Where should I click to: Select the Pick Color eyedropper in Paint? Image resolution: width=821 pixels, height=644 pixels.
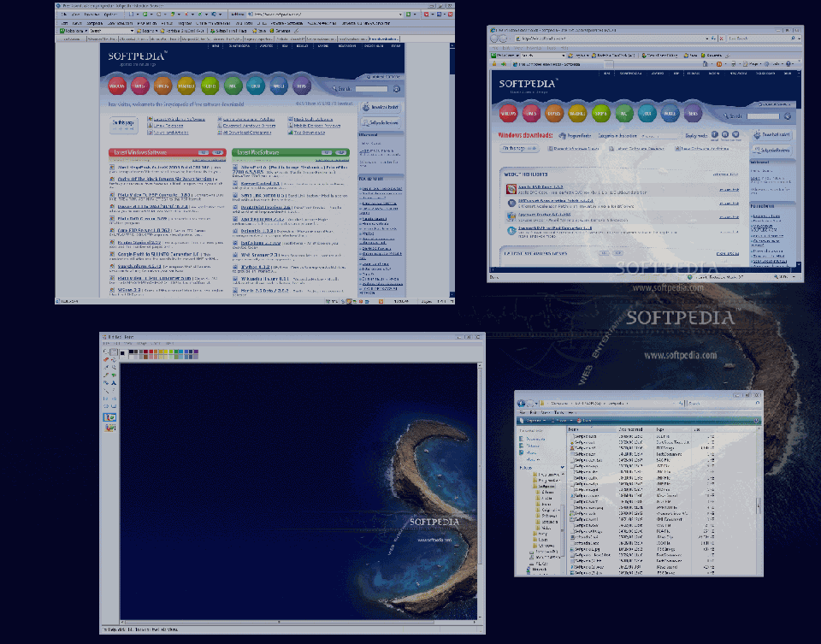(x=106, y=368)
